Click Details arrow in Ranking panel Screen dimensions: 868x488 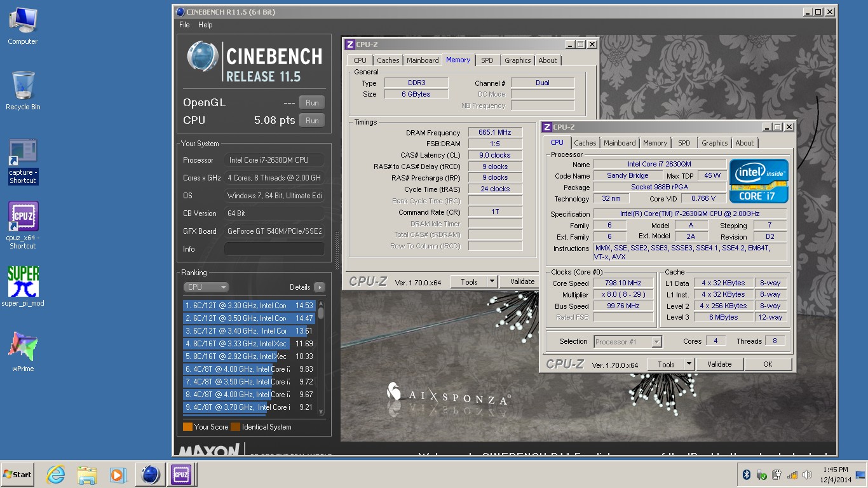(x=319, y=287)
